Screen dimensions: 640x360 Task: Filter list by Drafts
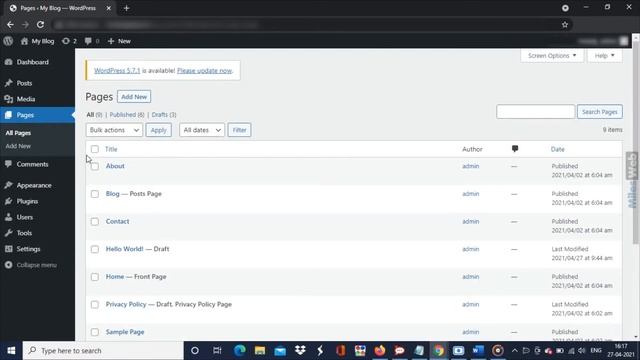point(164,115)
